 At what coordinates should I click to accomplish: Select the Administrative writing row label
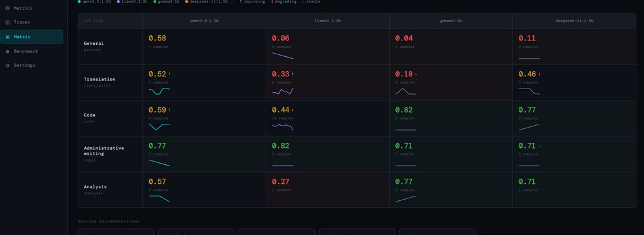104,151
